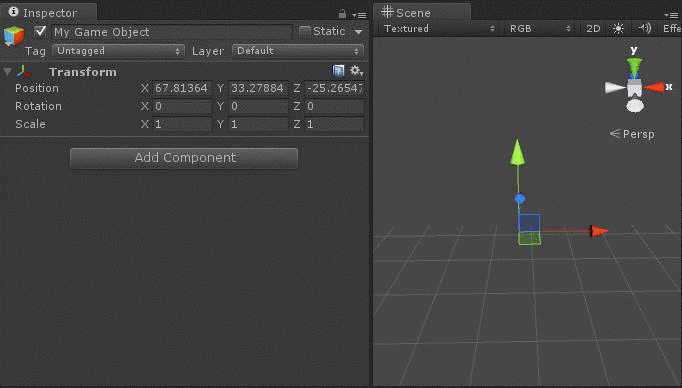682x388 pixels.
Task: Click the Position Y field
Action: point(258,88)
